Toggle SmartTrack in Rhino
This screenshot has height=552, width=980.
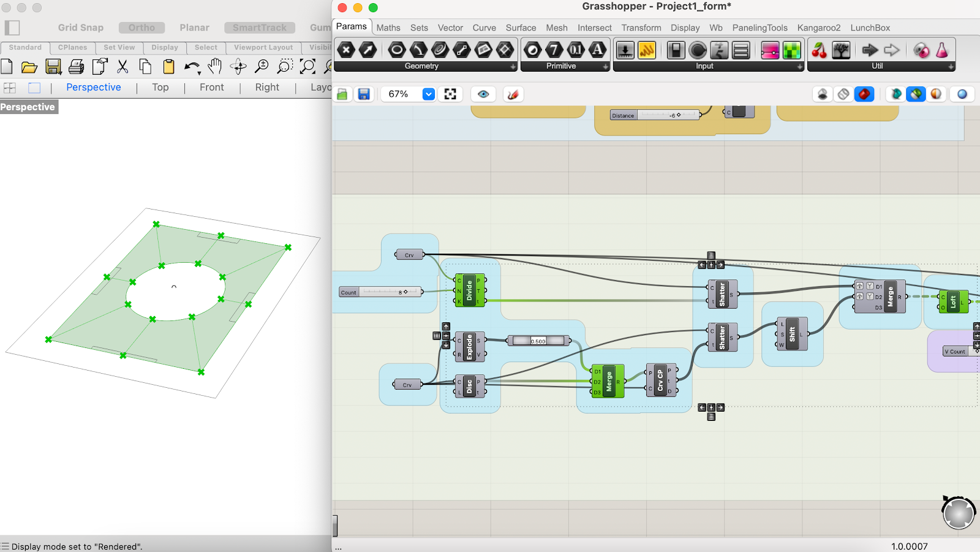260,28
